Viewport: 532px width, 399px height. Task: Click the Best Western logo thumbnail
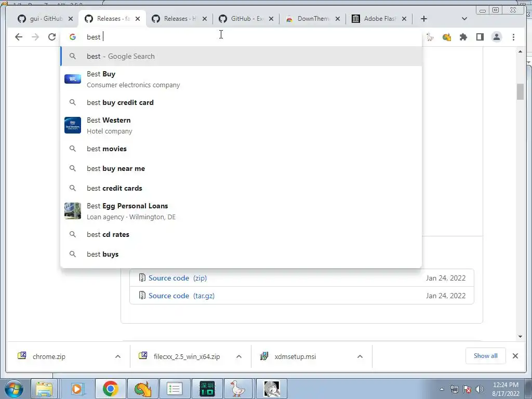point(73,125)
